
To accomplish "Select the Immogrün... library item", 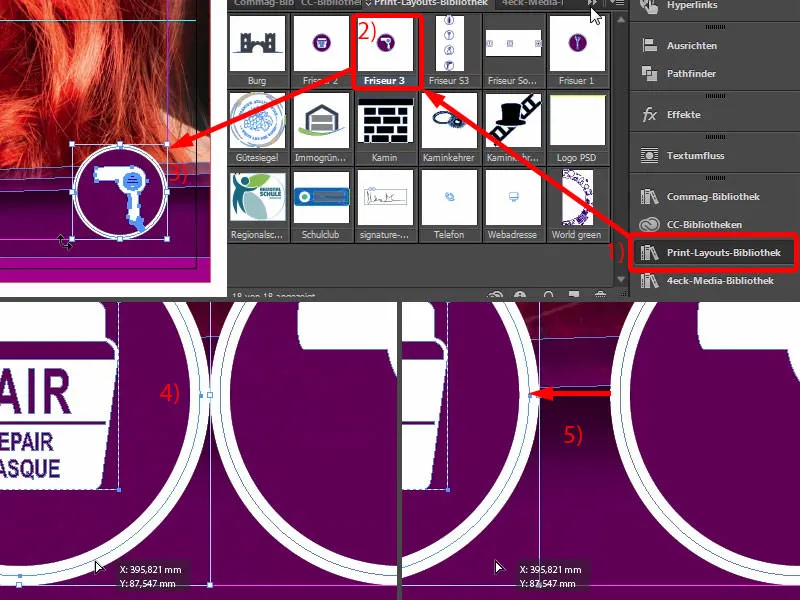I will (321, 128).
